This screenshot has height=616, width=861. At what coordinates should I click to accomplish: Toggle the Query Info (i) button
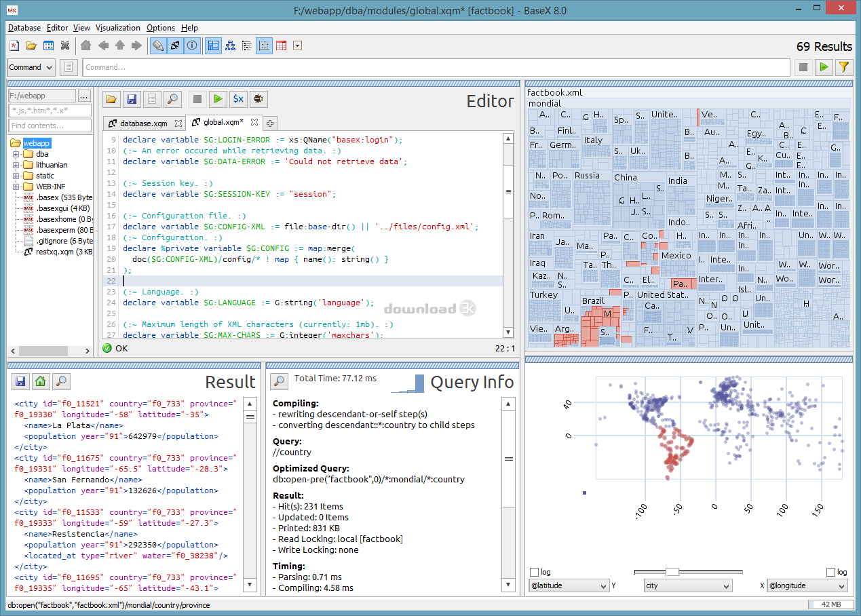click(x=192, y=46)
